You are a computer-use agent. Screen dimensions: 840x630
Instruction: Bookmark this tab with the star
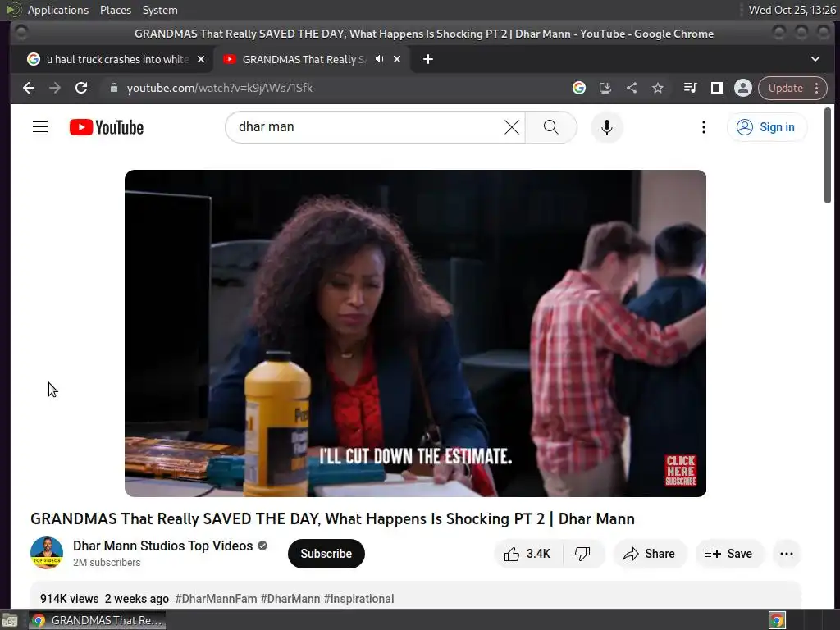click(x=657, y=88)
